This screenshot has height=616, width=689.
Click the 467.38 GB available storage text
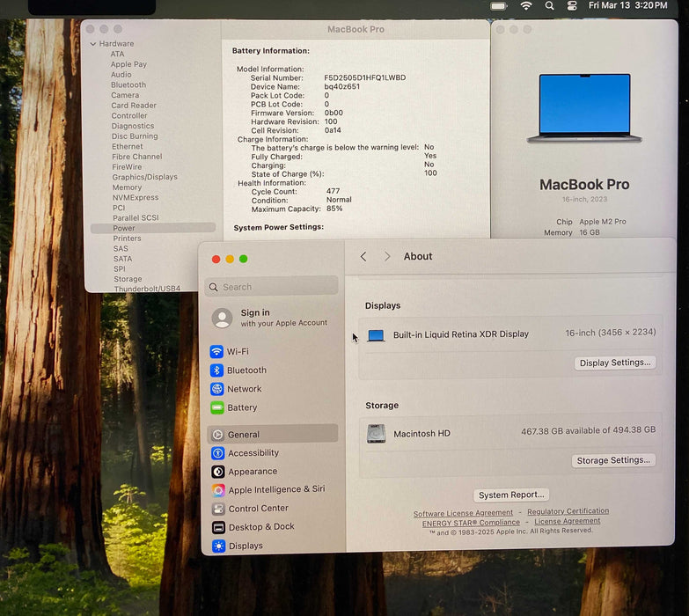(589, 430)
